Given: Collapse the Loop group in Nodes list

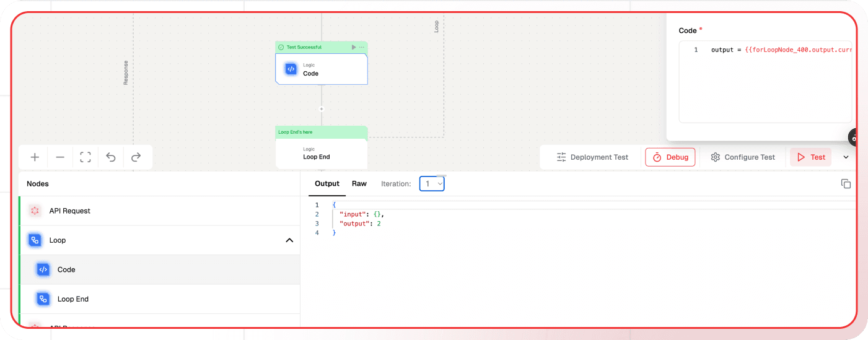Looking at the screenshot, I should 289,240.
